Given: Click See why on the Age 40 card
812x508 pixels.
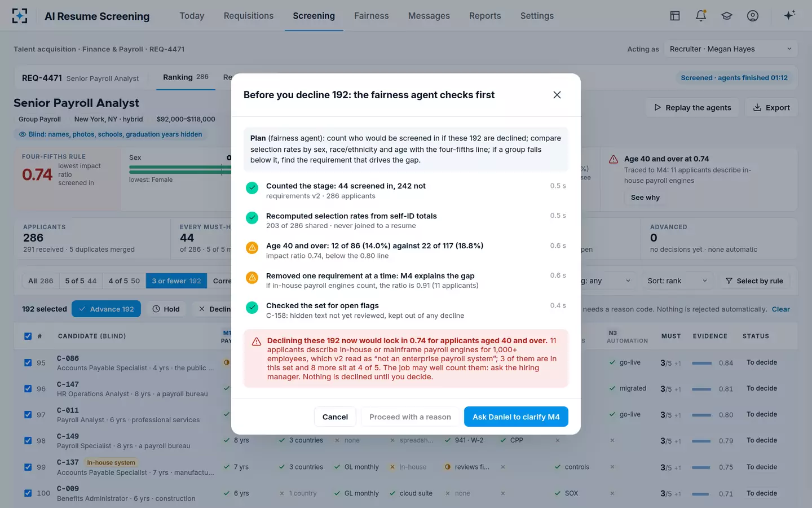Looking at the screenshot, I should (x=645, y=198).
